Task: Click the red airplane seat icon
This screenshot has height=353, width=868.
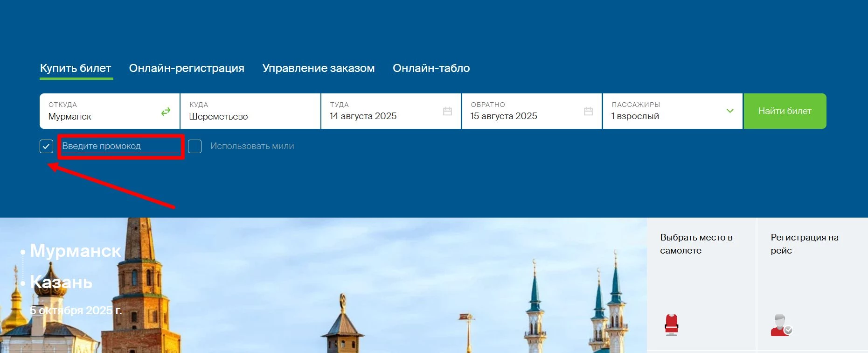Action: (x=671, y=325)
